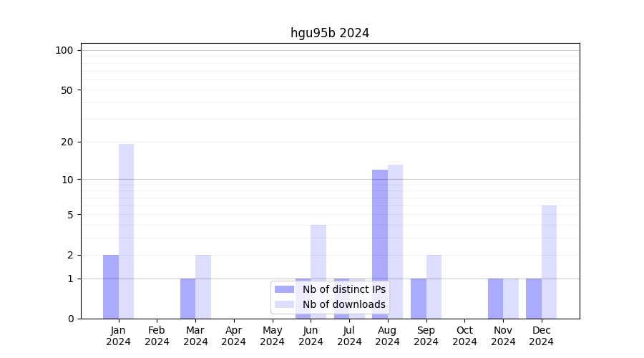Click the light lavender downloads legend swatch

pyautogui.click(x=284, y=304)
